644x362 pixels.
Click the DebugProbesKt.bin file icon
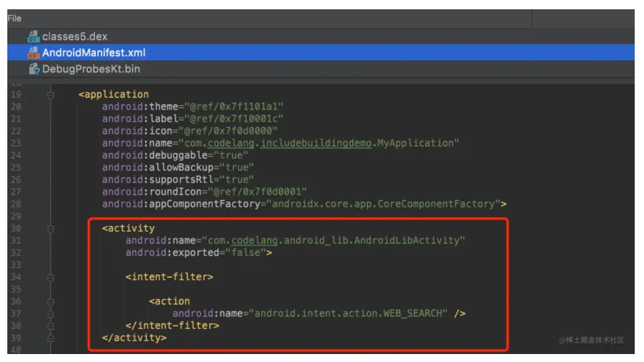pyautogui.click(x=34, y=69)
